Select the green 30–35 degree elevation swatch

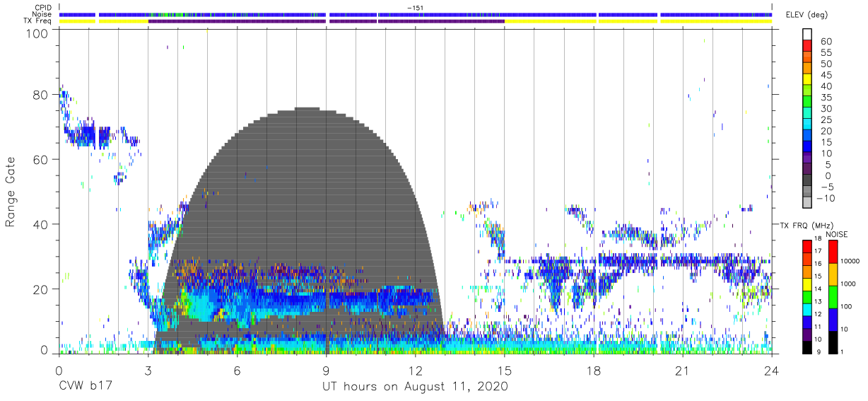coord(807,103)
